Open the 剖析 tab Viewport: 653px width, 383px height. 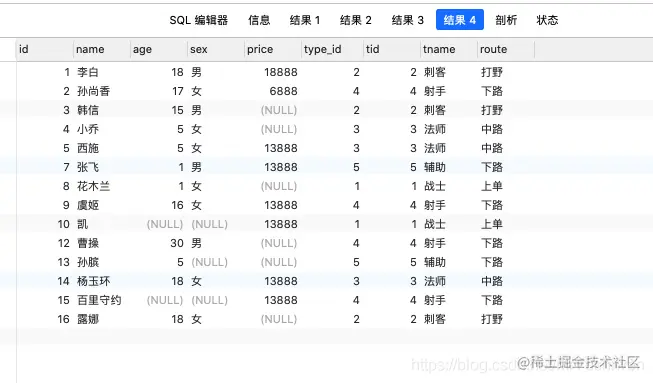(x=506, y=20)
